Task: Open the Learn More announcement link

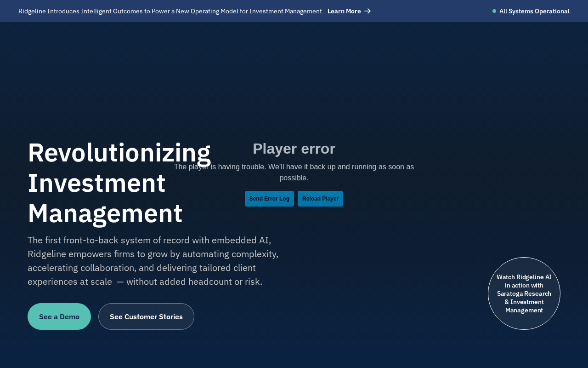Action: click(349, 11)
